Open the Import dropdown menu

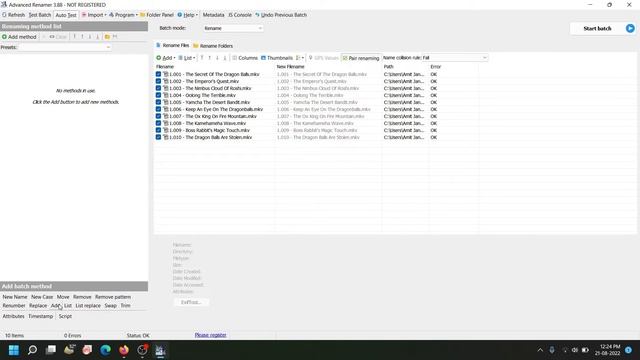coord(94,15)
